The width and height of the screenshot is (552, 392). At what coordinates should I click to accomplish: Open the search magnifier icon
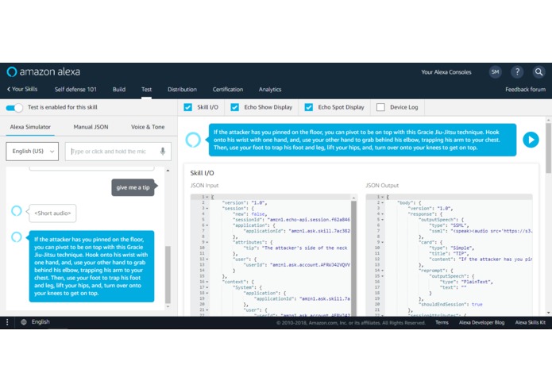(x=538, y=72)
